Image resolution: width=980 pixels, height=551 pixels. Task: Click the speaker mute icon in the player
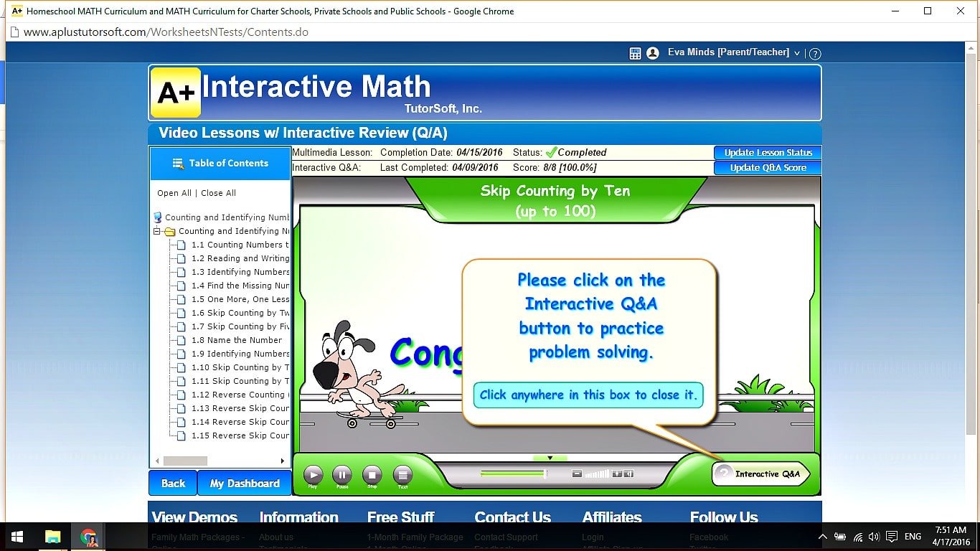(628, 474)
